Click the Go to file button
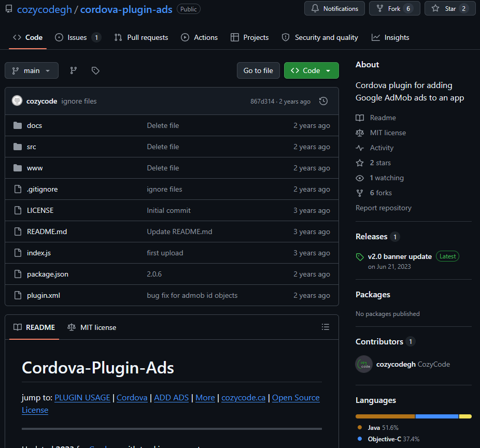This screenshot has height=448, width=480. [x=258, y=70]
